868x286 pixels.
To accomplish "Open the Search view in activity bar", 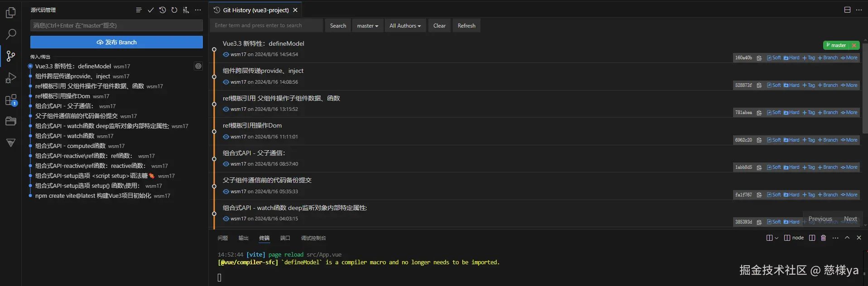I will (x=11, y=34).
